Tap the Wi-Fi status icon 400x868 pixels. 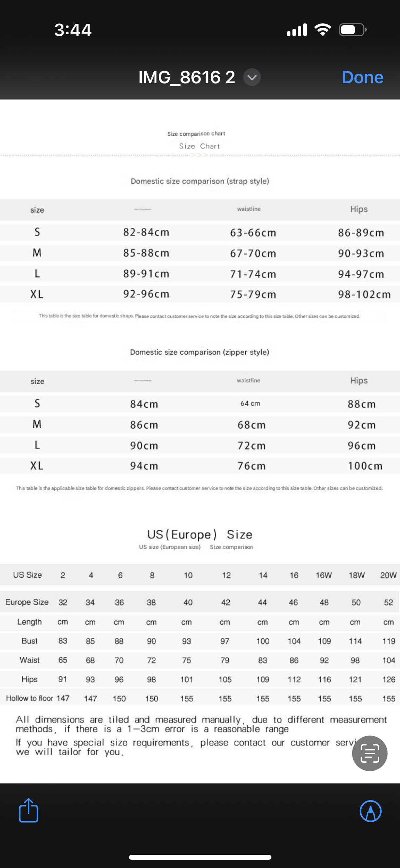tap(323, 30)
